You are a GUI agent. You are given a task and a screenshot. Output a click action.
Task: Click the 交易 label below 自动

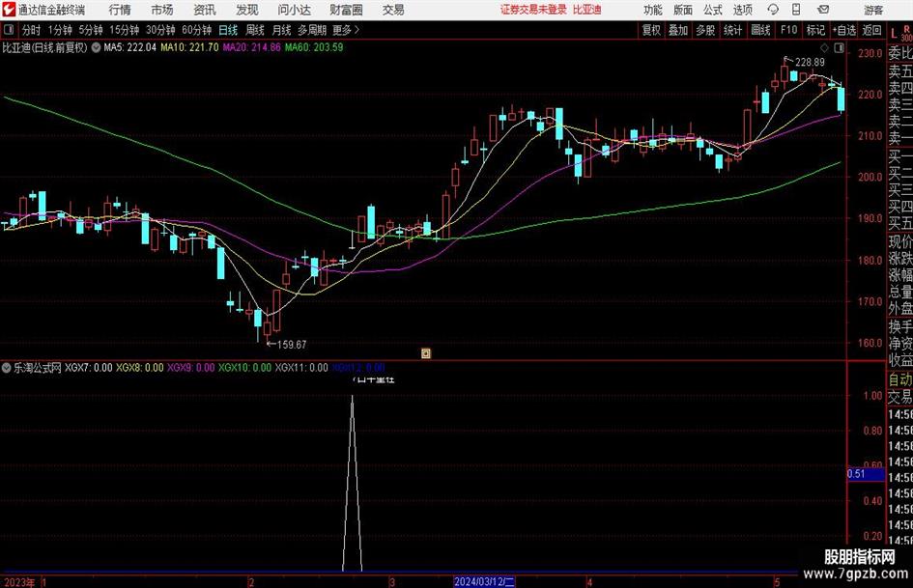(900, 397)
